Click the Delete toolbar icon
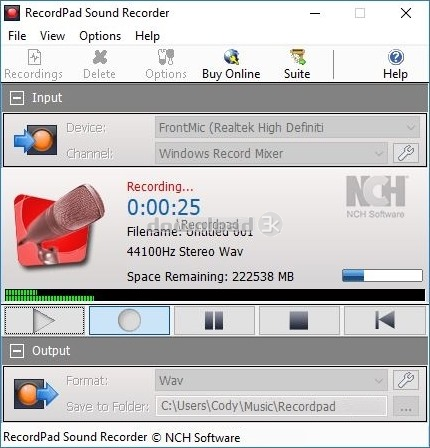 coord(99,65)
